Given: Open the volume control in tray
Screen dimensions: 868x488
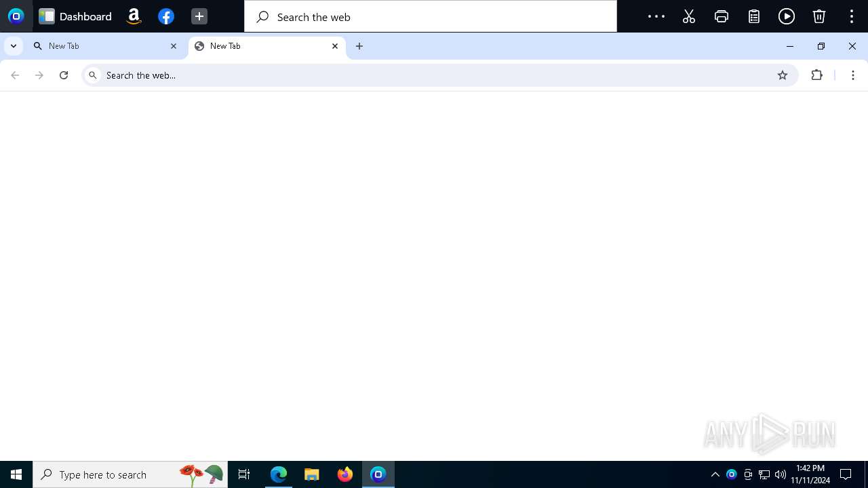Looking at the screenshot, I should tap(781, 474).
